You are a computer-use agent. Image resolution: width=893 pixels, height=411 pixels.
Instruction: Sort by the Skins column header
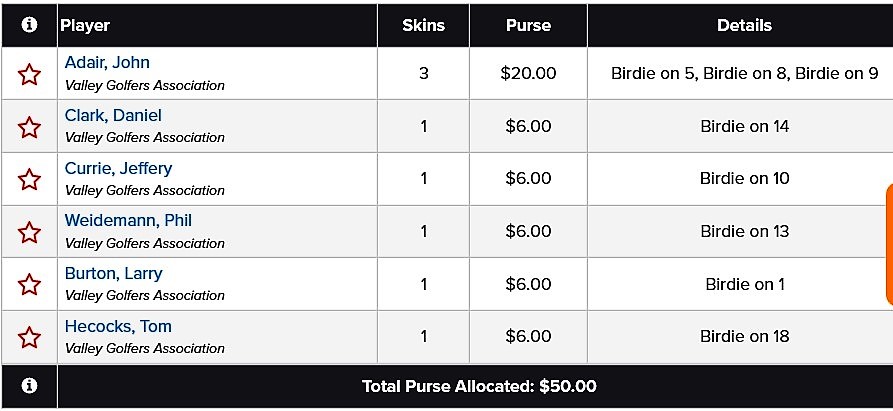pyautogui.click(x=424, y=26)
